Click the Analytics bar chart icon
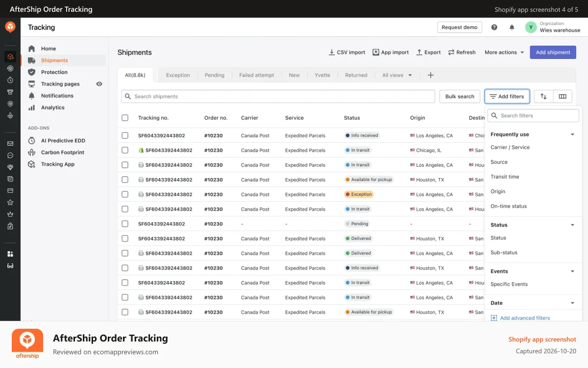Screen dimensions: 588x368 pos(32,107)
